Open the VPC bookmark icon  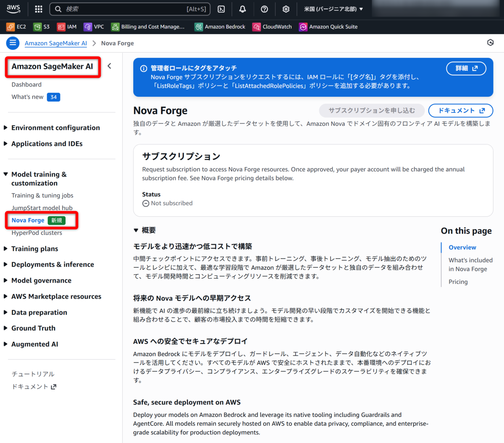click(x=88, y=27)
